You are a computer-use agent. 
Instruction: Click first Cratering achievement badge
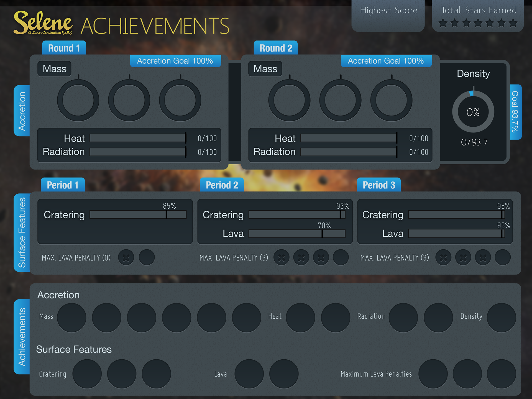pos(87,374)
